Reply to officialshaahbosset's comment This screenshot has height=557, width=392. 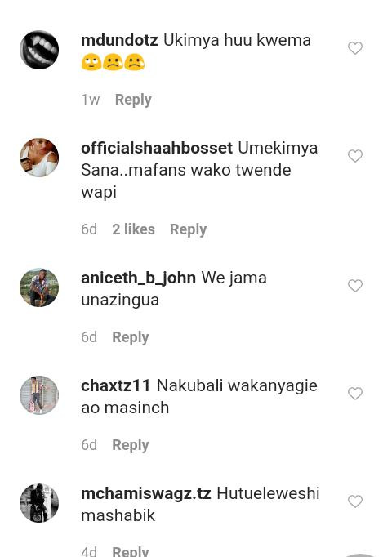(188, 229)
